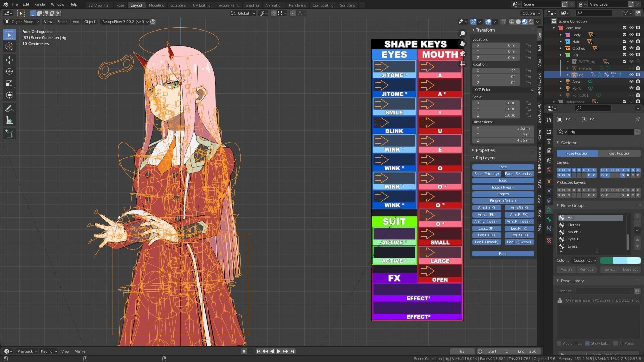The image size is (644, 362).
Task: Jump to the timeline end frame
Action: (292, 351)
